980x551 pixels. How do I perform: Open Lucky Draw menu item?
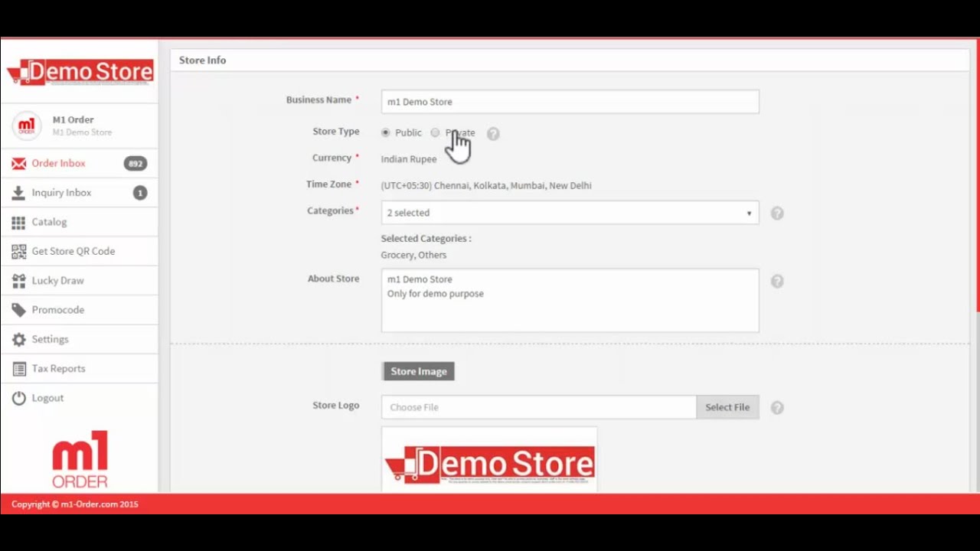tap(80, 281)
